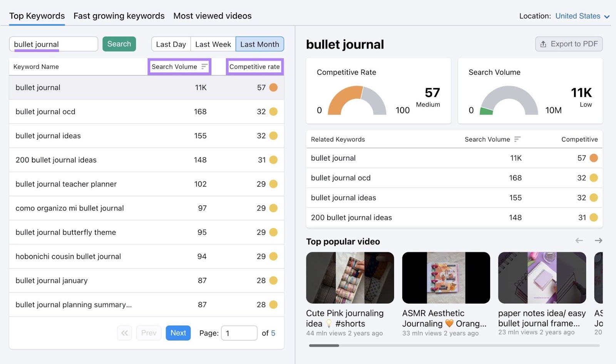Click the ASMR Aesthetic Journaling video title
This screenshot has width=616, height=364.
click(x=444, y=319)
